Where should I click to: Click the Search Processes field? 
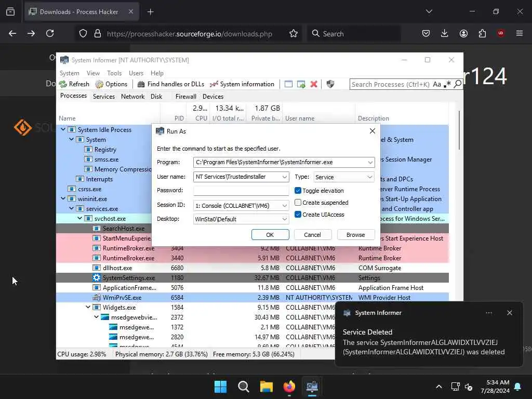pos(391,84)
